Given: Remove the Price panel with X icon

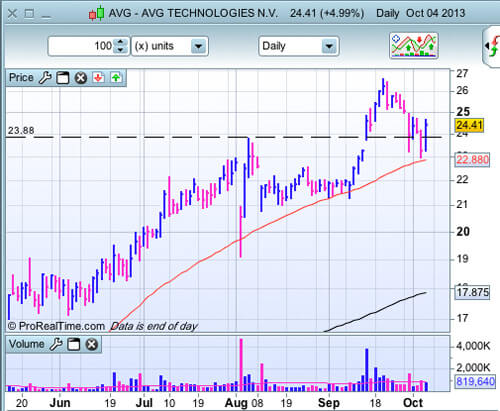Looking at the screenshot, I should point(80,78).
